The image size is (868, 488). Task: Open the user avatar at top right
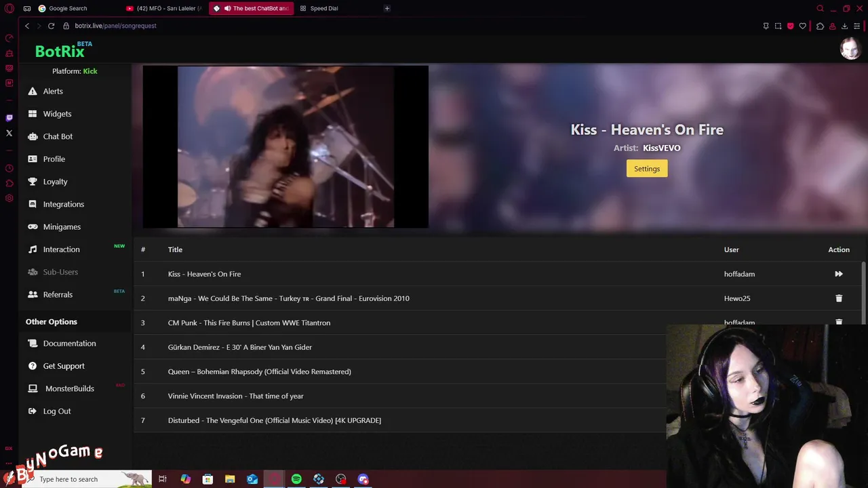click(850, 49)
